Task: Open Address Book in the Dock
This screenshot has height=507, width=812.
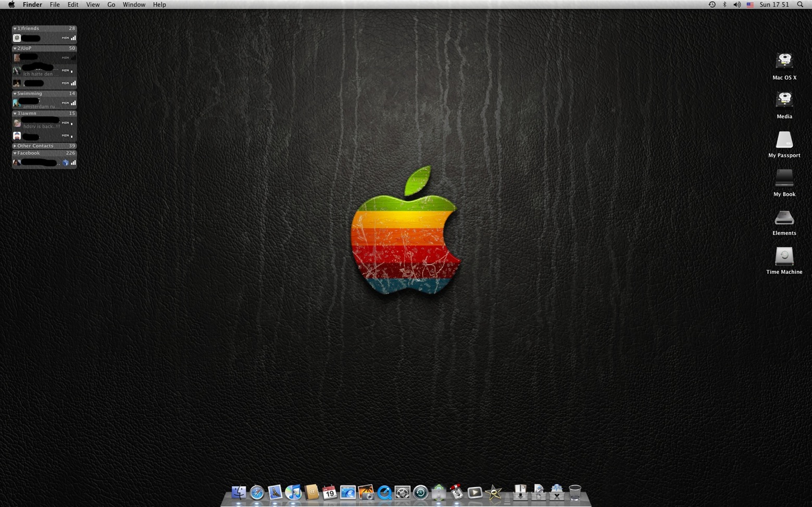Action: coord(311,492)
